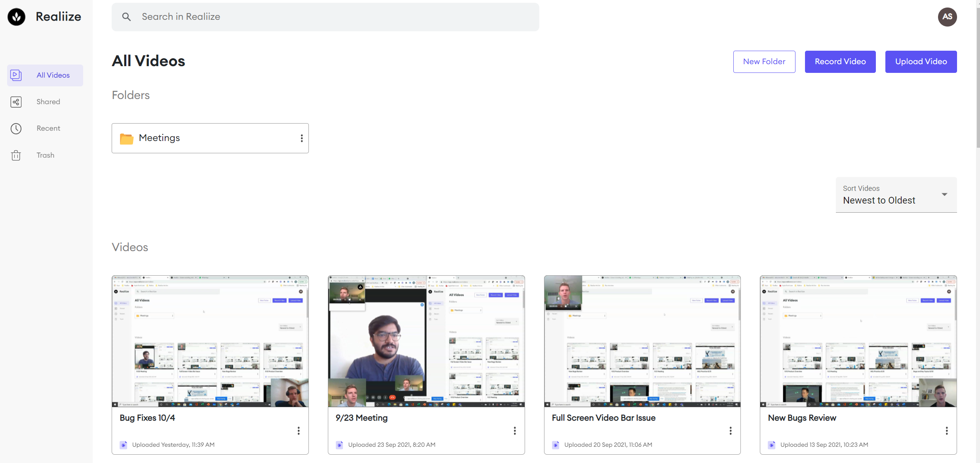This screenshot has width=980, height=463.
Task: Open the Trash via its bin icon
Action: [x=16, y=155]
